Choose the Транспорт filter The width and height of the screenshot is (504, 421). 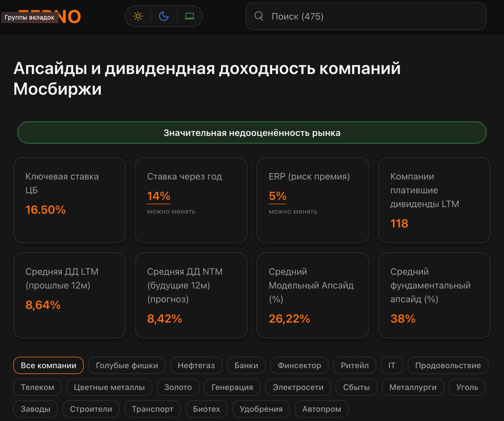(x=152, y=409)
